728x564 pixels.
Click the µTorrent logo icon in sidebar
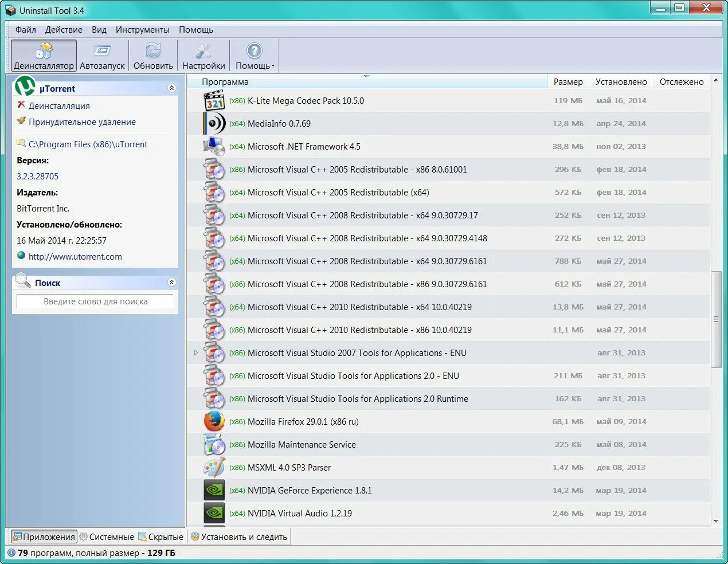[x=25, y=86]
